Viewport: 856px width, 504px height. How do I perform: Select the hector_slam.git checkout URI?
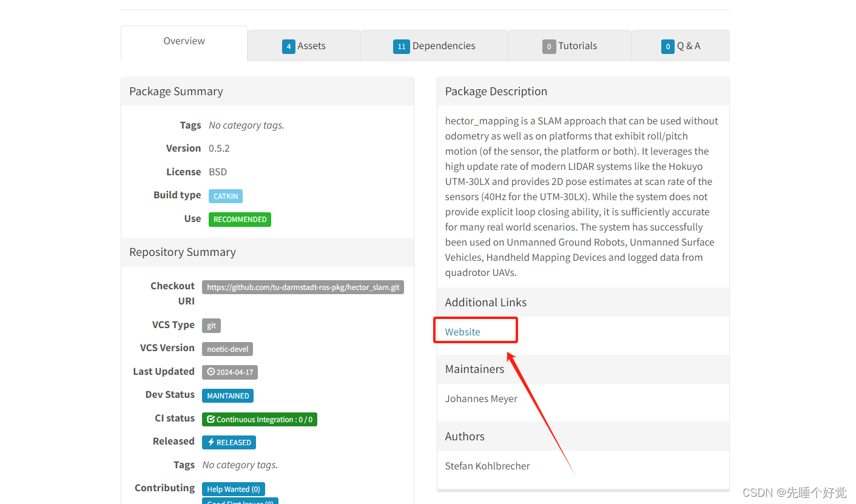tap(303, 287)
